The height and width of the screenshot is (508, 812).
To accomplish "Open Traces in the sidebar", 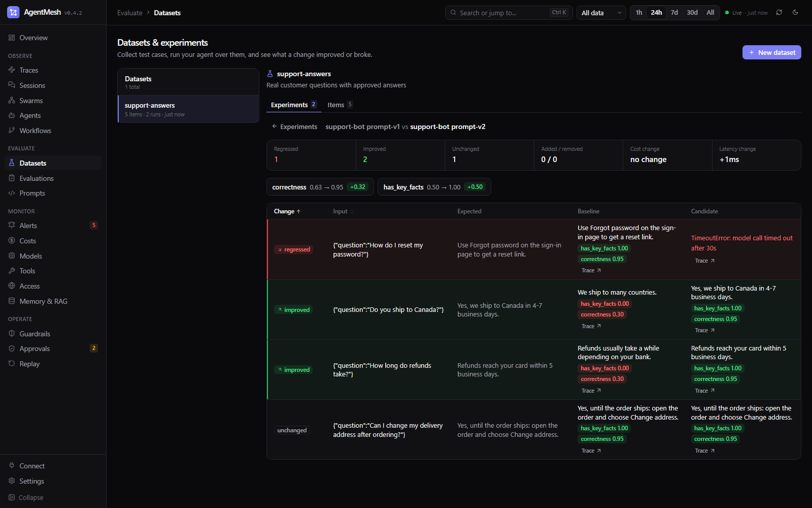I will [53, 70].
